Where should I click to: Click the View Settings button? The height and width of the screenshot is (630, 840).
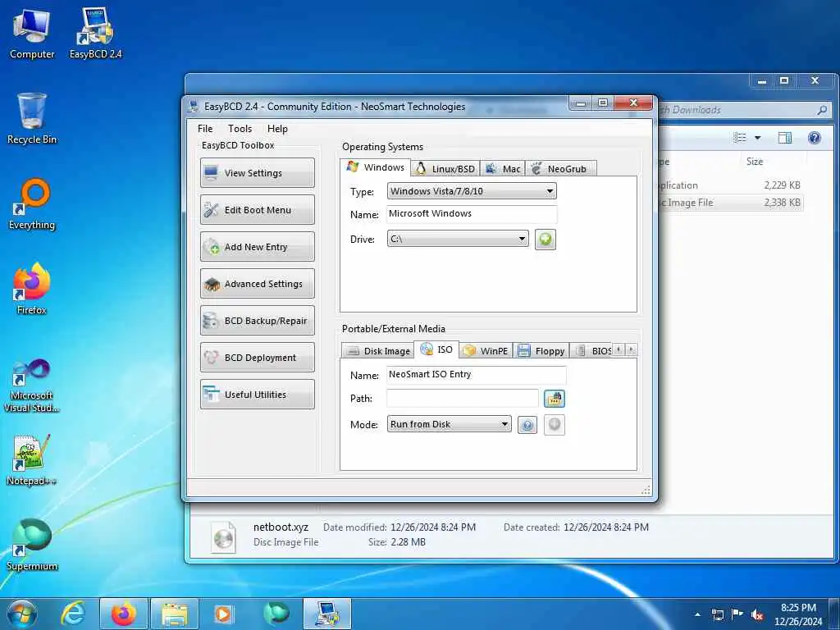[x=257, y=172]
